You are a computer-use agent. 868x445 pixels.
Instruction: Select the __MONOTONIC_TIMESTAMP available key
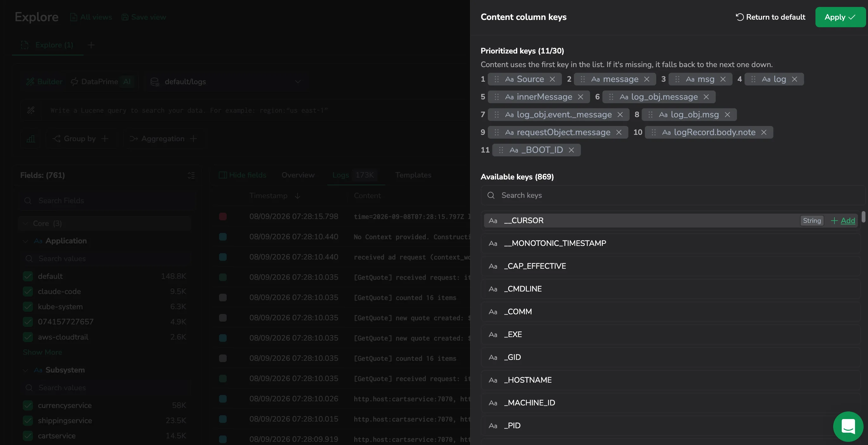coord(670,243)
